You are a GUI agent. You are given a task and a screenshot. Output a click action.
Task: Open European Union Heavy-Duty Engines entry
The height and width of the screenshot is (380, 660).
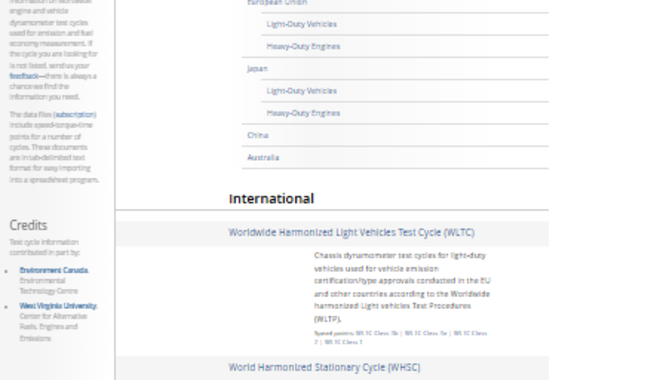[303, 46]
